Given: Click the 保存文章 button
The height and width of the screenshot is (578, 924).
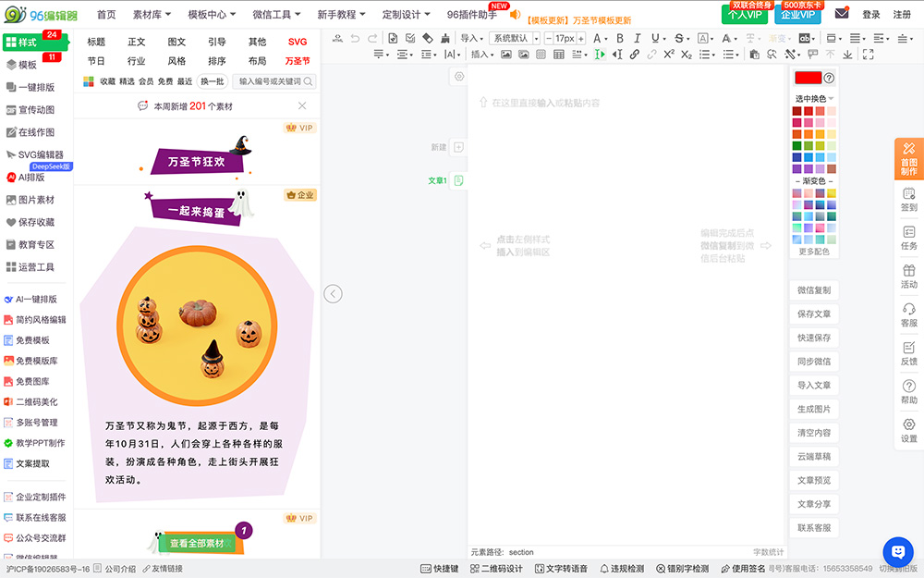Looking at the screenshot, I should coord(813,314).
